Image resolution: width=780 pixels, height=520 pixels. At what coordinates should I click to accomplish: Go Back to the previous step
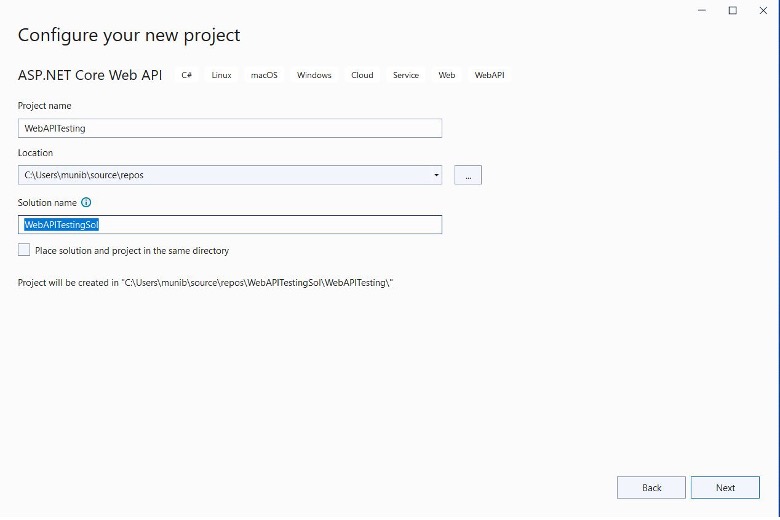[651, 488]
